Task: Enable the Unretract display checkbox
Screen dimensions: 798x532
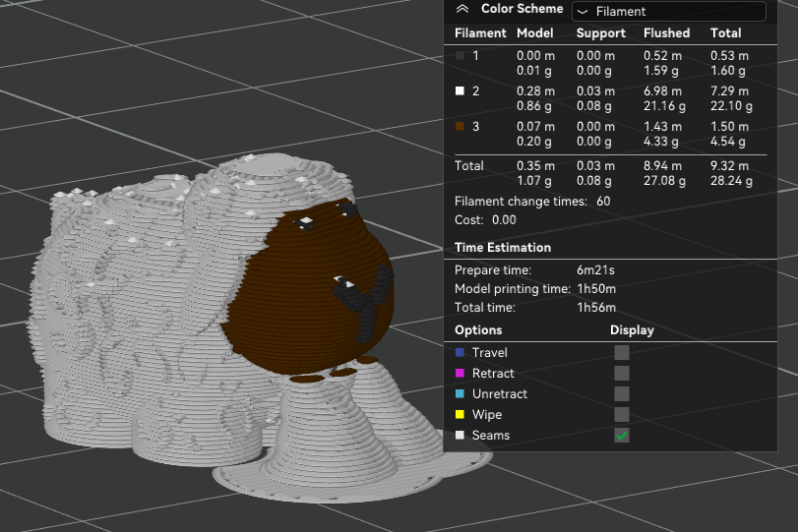Action: pos(622,393)
